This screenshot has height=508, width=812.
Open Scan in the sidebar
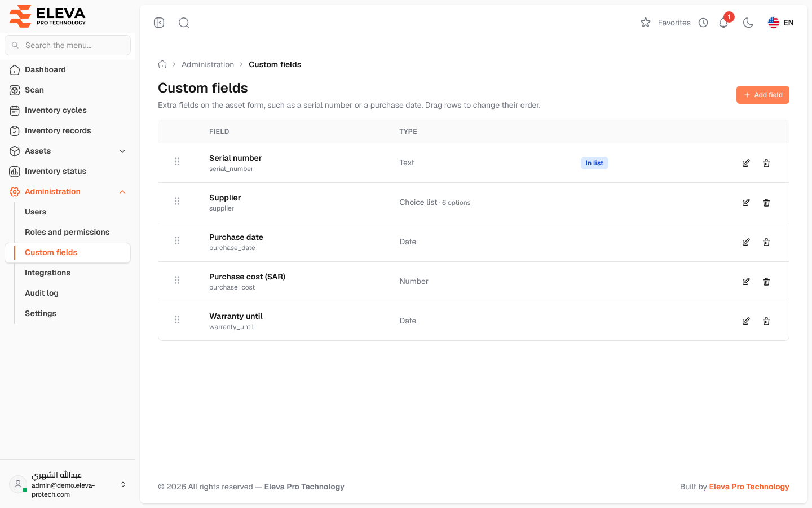point(68,90)
